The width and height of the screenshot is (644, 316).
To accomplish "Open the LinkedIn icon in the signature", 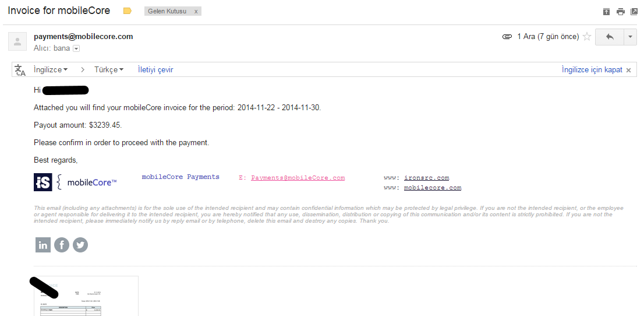I will [43, 245].
